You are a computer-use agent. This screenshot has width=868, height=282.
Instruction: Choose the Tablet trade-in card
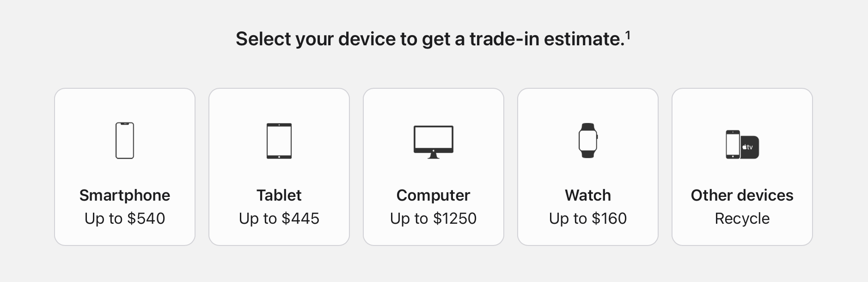tap(279, 167)
